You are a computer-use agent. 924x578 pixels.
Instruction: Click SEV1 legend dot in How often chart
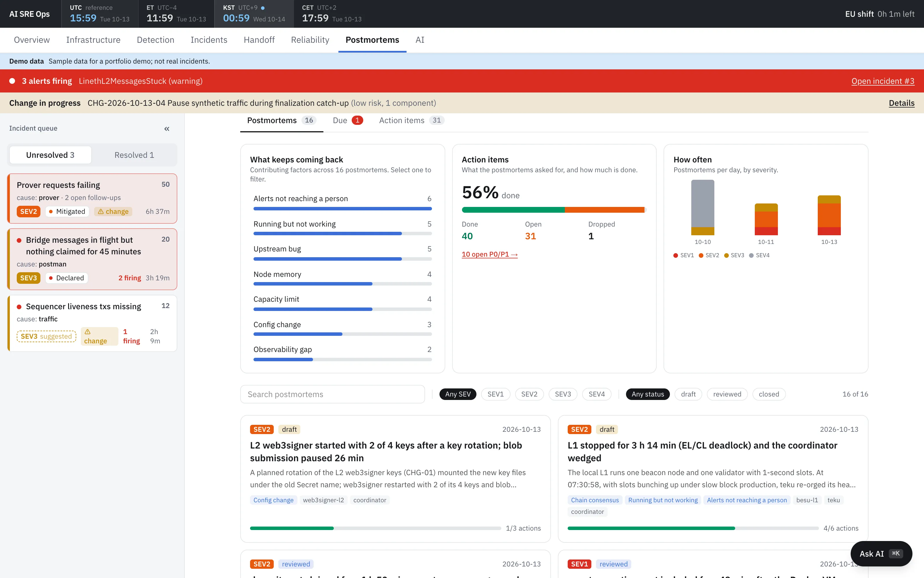click(x=676, y=255)
